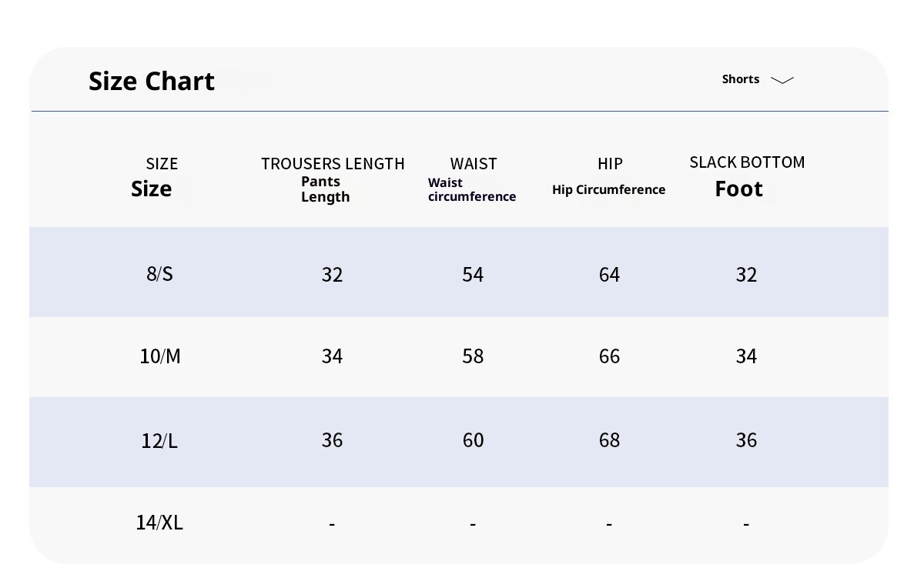Viewport: 924px width, 588px height.
Task: Select the 12/L size row
Action: (159, 440)
